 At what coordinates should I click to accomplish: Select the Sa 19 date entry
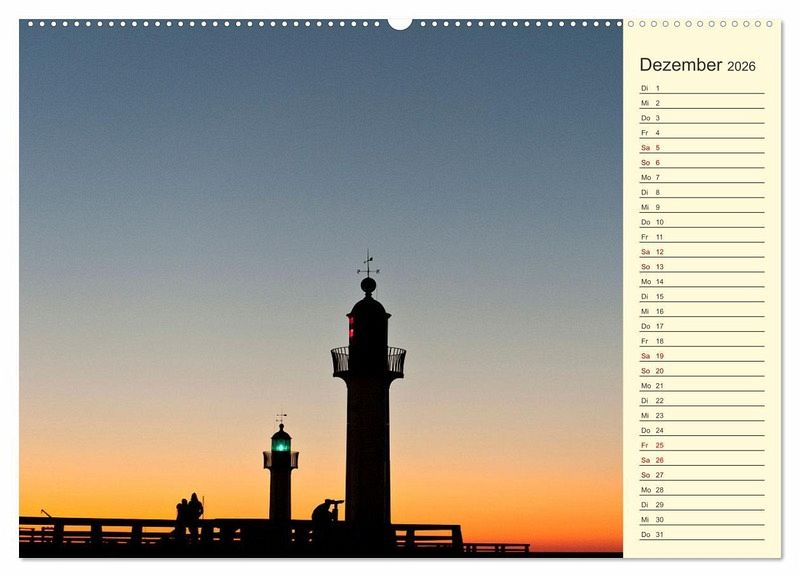701,356
